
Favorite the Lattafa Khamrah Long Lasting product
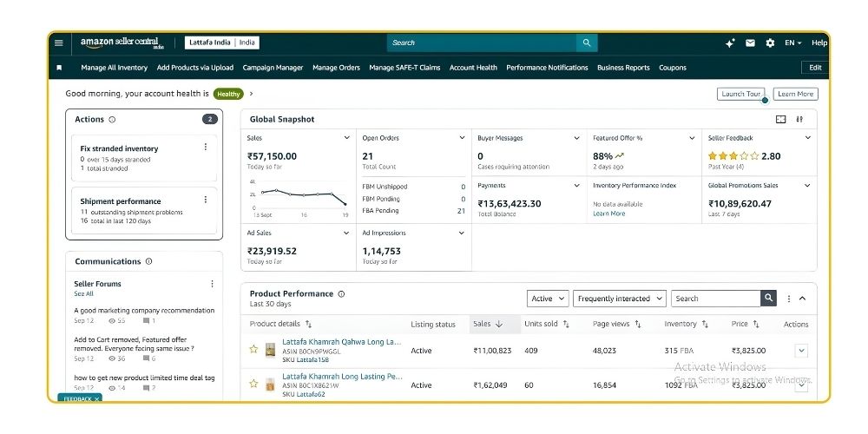tap(253, 383)
